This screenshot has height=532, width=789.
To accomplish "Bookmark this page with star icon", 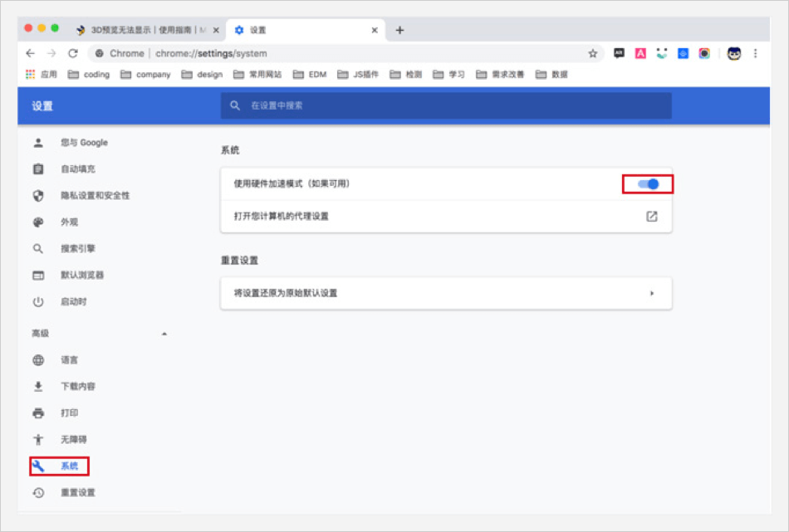I will point(592,53).
